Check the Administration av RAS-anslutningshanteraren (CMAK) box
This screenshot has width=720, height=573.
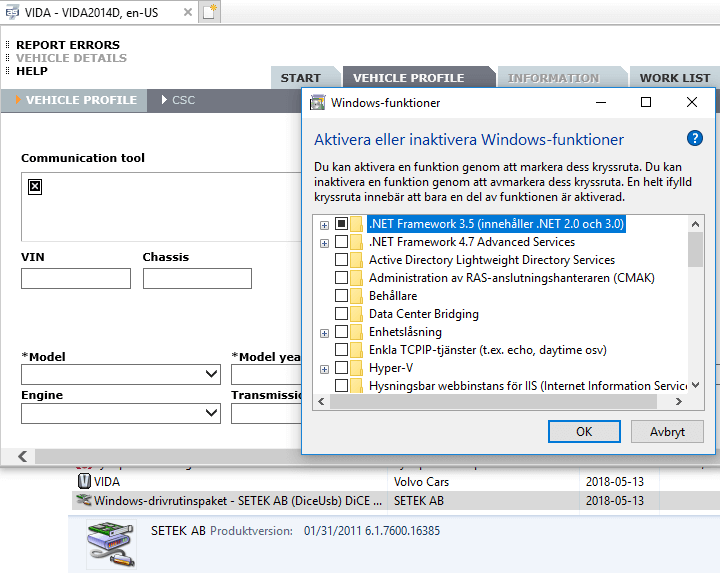[x=341, y=277]
